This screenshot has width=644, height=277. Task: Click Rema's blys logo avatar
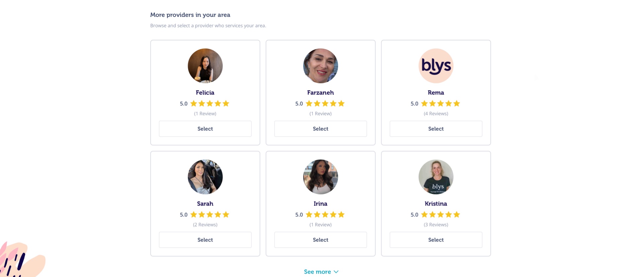coord(436,66)
